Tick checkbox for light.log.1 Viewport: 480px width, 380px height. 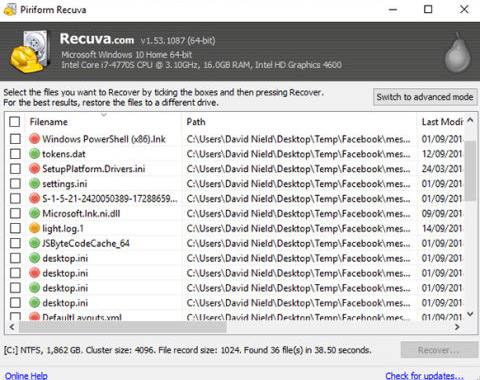click(15, 228)
